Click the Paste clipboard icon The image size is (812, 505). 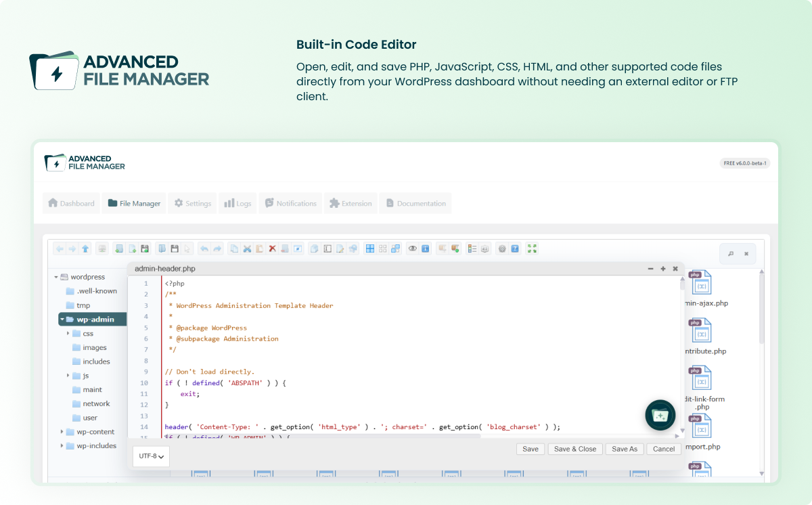[x=259, y=248]
